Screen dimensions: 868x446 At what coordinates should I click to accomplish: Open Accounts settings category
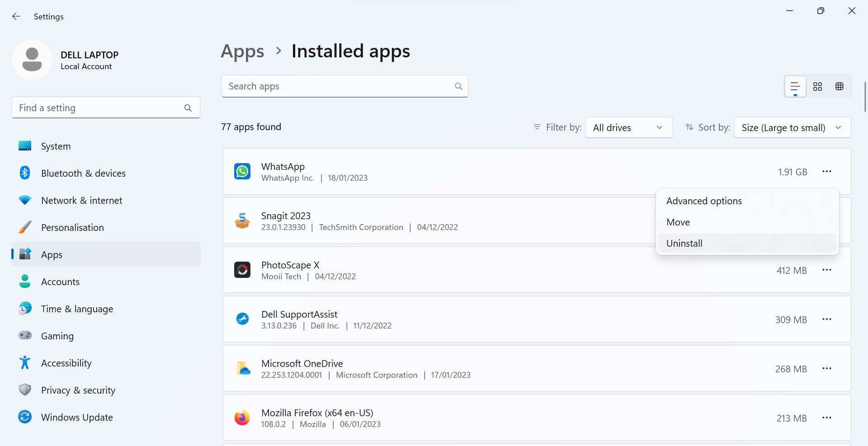[106, 282]
